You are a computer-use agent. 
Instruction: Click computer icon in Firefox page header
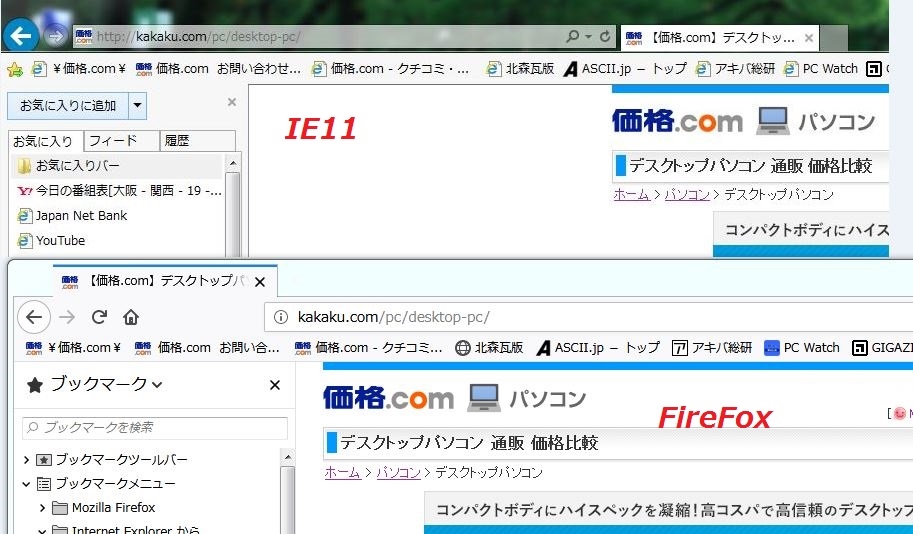(484, 398)
